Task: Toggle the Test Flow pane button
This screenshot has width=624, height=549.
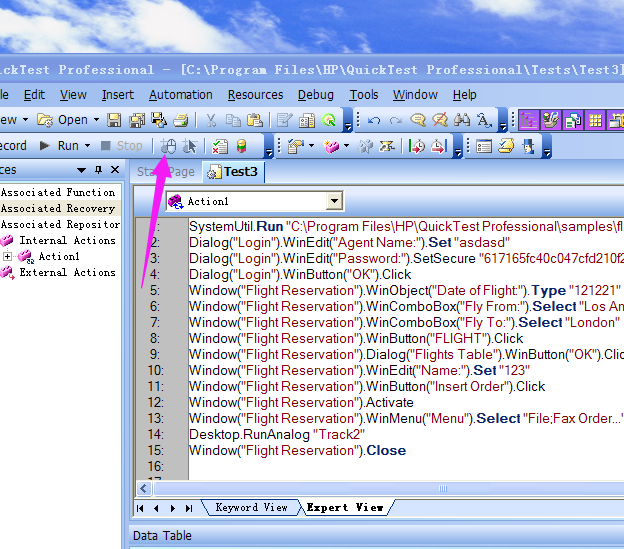Action: (x=528, y=120)
